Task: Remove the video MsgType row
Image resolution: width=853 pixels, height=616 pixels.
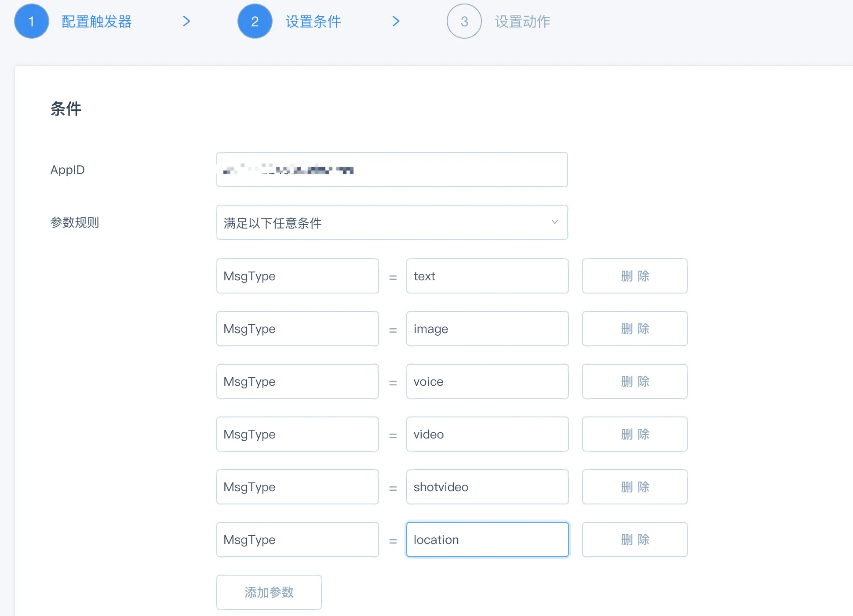Action: click(634, 434)
